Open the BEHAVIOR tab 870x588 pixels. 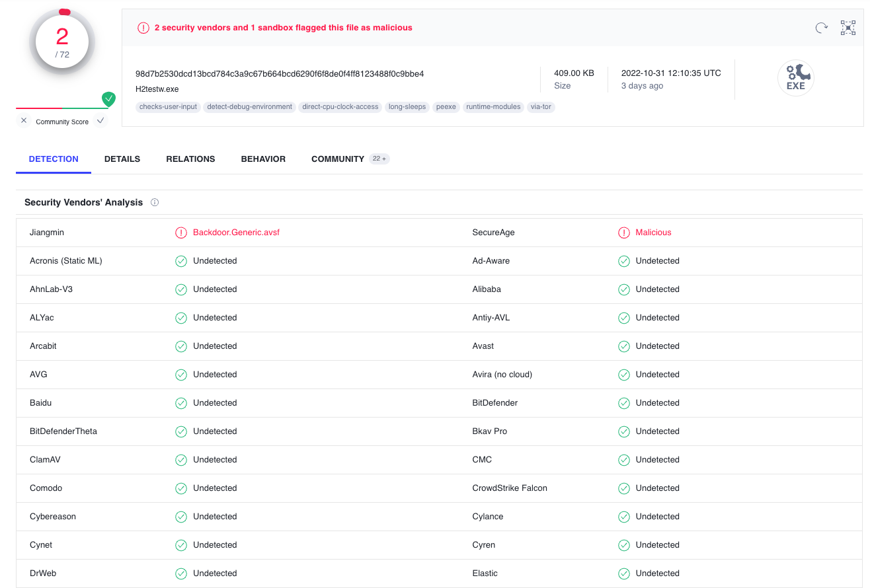pyautogui.click(x=263, y=159)
